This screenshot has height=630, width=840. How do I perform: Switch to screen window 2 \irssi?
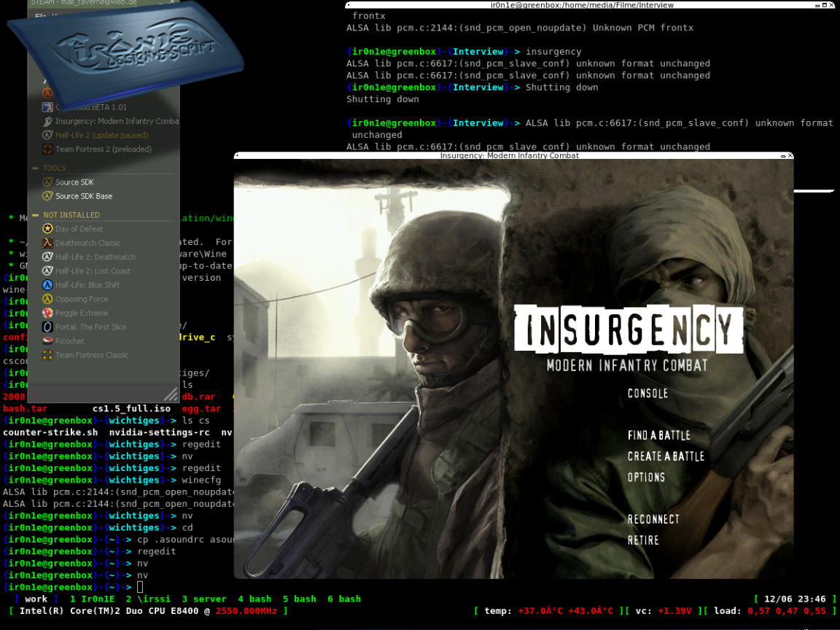coord(148,599)
